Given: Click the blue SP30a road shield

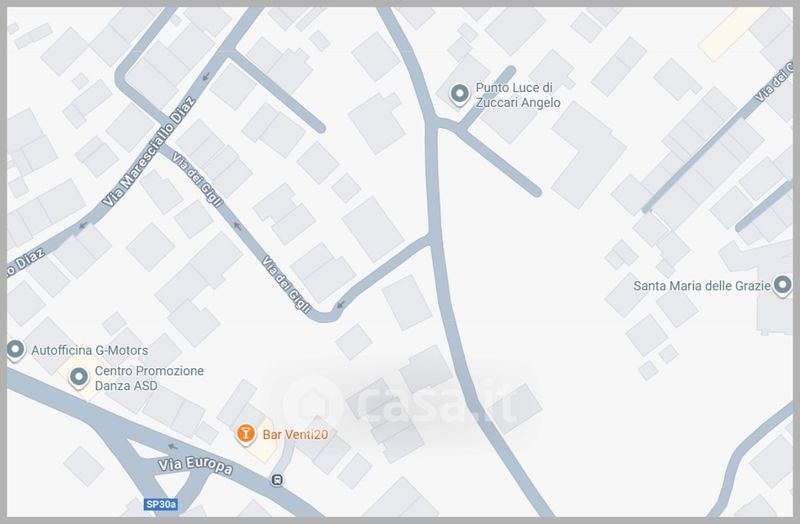Looking at the screenshot, I should [161, 505].
